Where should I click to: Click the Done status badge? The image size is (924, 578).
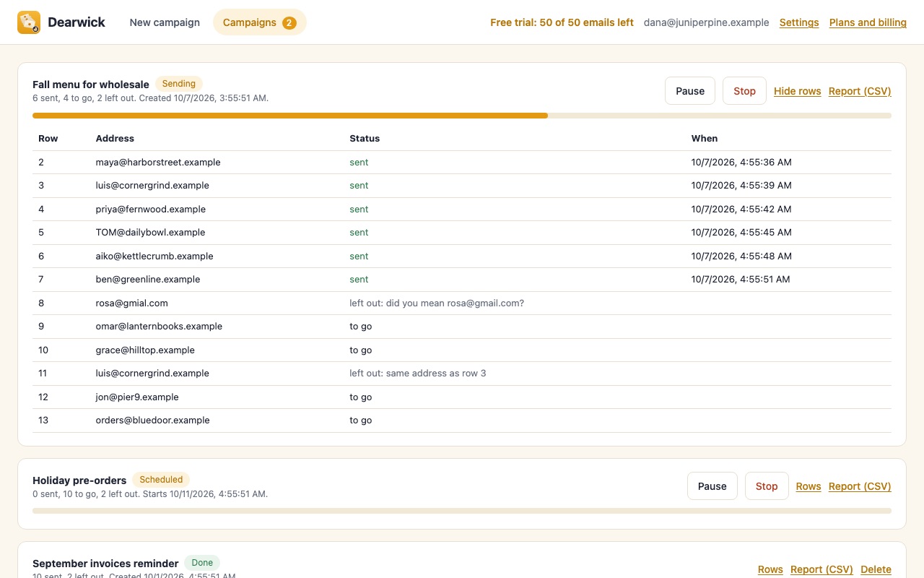202,563
